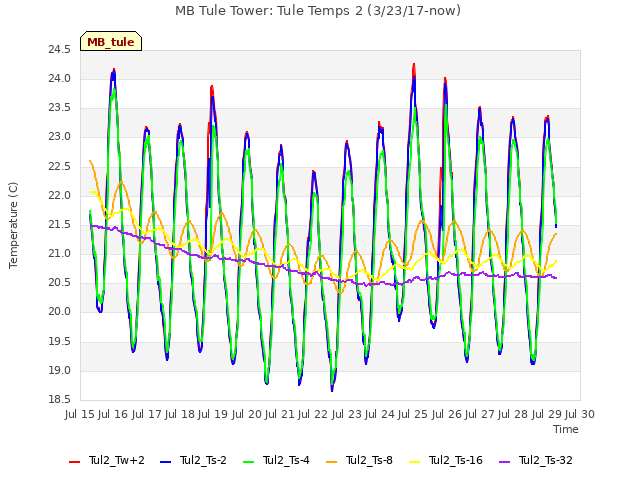Screen dimensions: 640x480
Task: Click the Jul 17 x-axis date label
Action: click(x=147, y=414)
